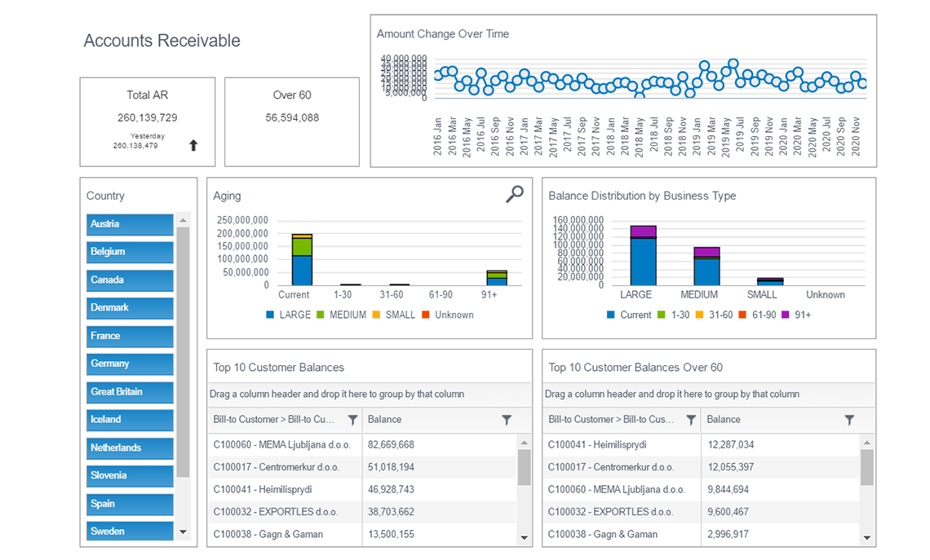The height and width of the screenshot is (560, 930).
Task: Select Sweden country filter
Action: point(130,531)
